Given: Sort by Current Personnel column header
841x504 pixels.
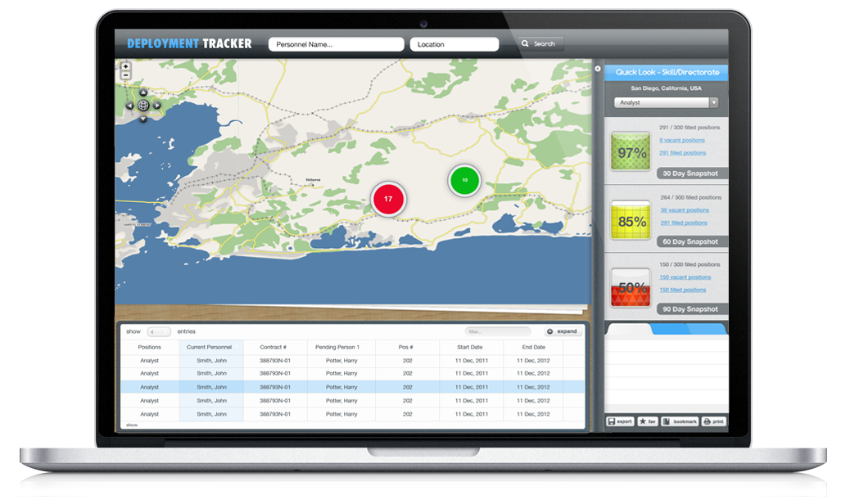Looking at the screenshot, I should pyautogui.click(x=211, y=347).
